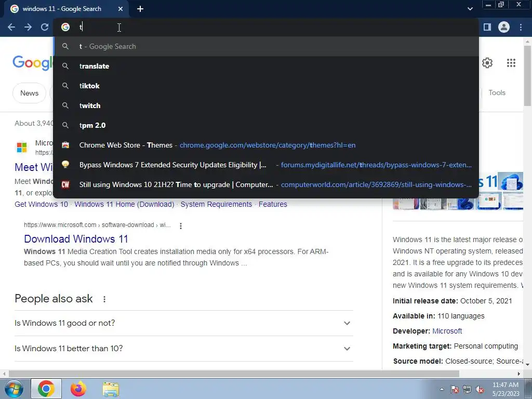Open the 'Get Windows 10' sitelink
Image resolution: width=532 pixels, height=399 pixels.
(x=42, y=204)
